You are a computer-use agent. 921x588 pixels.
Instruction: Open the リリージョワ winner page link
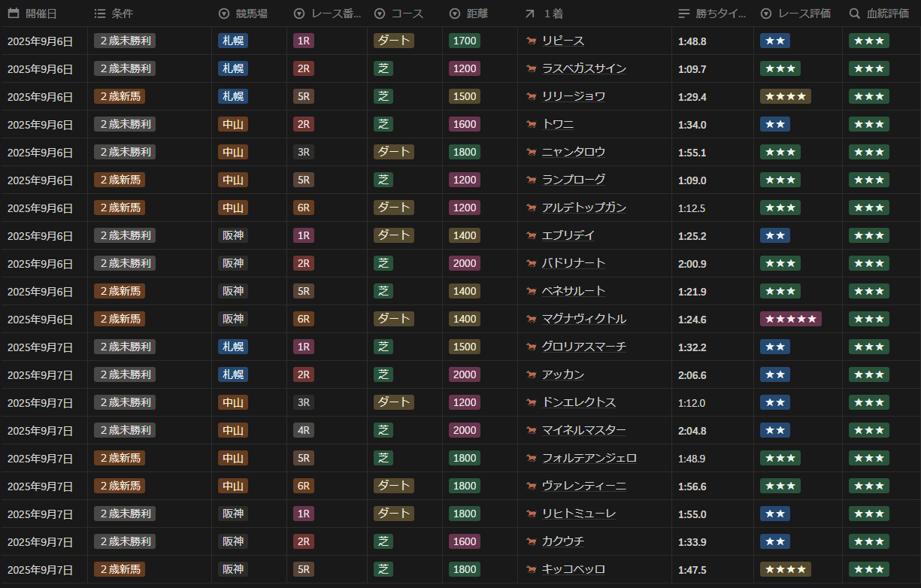coord(573,96)
